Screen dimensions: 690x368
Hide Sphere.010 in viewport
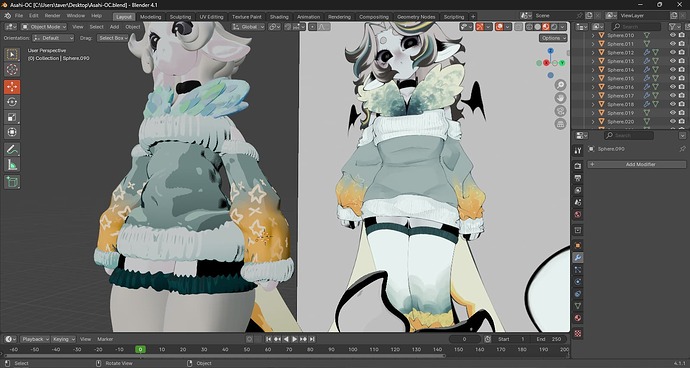click(x=672, y=35)
